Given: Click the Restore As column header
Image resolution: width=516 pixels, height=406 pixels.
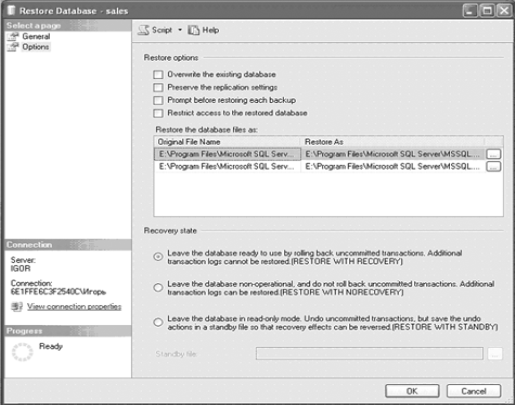Looking at the screenshot, I should 392,142.
